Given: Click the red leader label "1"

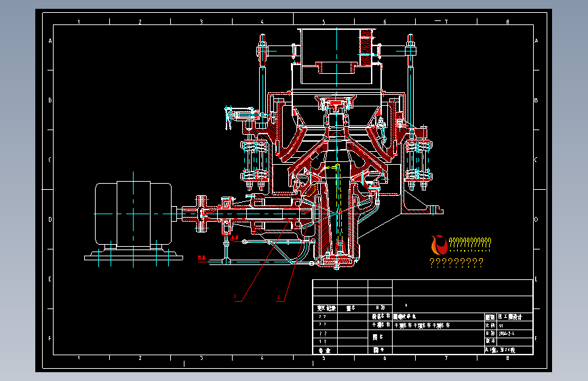Looking at the screenshot, I should click(x=235, y=297).
